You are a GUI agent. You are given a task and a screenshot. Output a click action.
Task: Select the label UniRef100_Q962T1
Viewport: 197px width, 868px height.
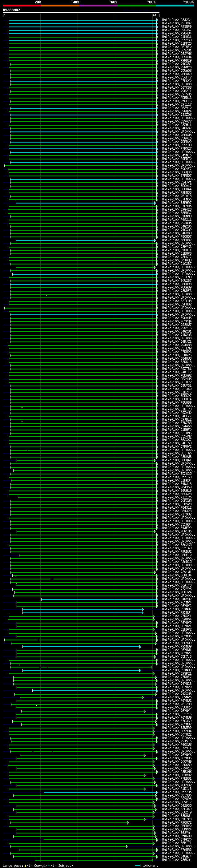[177, 91]
